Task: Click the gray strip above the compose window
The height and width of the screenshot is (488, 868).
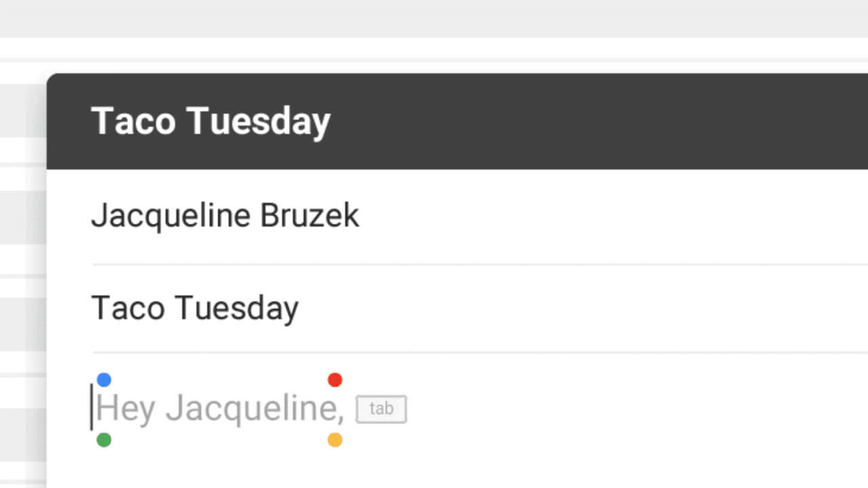Action: coord(434,18)
